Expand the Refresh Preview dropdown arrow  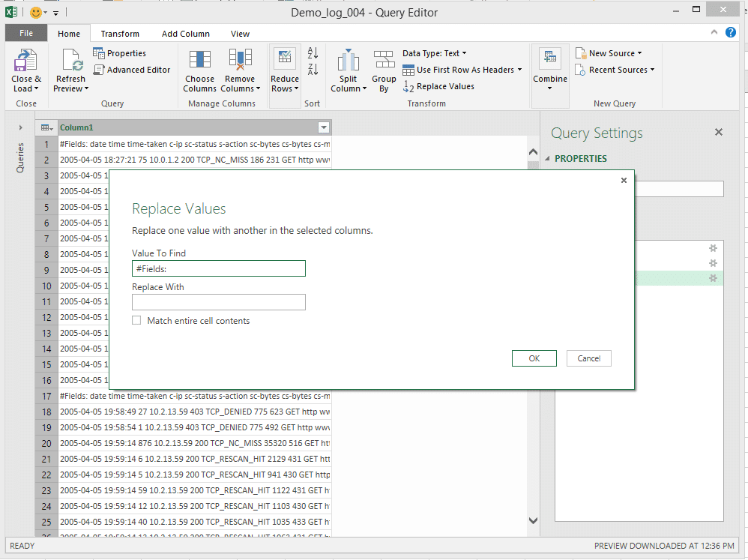tap(86, 88)
